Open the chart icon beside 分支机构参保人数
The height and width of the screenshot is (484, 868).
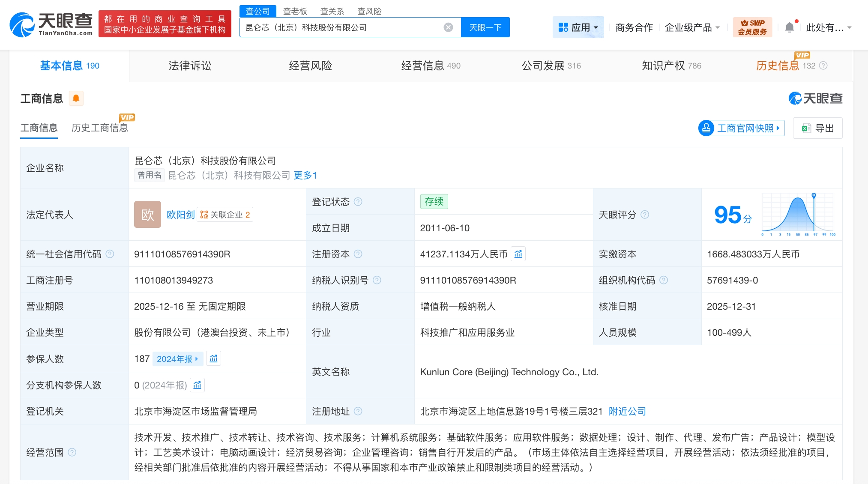tap(197, 385)
